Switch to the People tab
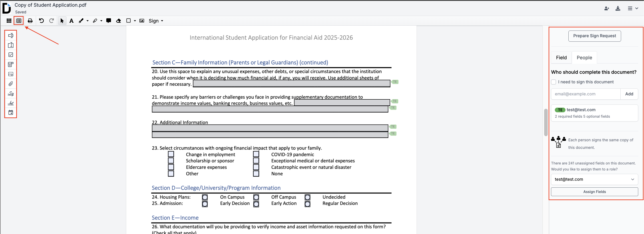The width and height of the screenshot is (644, 234). 584,58
